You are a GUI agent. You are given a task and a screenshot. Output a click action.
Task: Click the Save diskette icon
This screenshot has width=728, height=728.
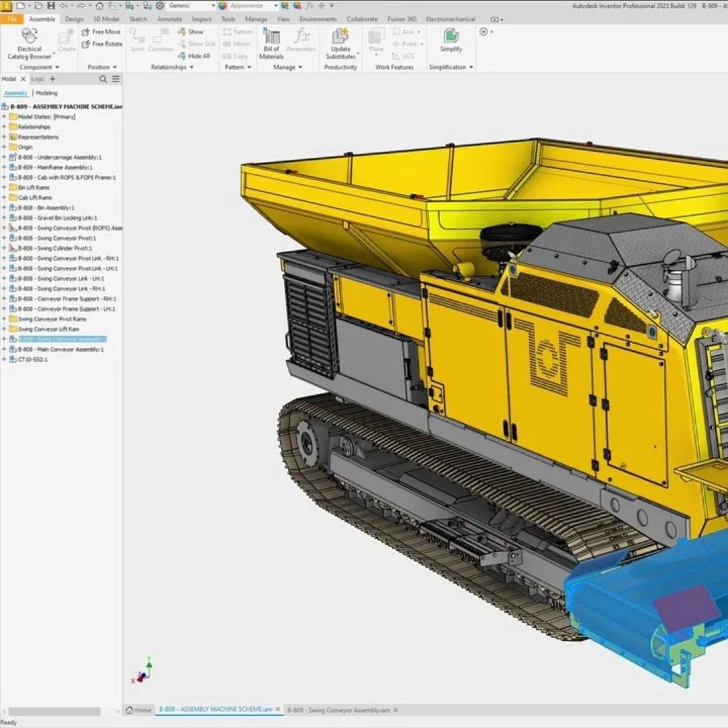(51, 5)
